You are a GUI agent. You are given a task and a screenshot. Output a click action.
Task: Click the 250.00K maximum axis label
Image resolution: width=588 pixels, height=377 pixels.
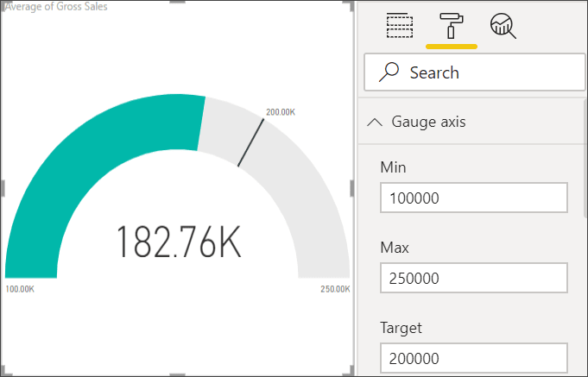coord(335,289)
